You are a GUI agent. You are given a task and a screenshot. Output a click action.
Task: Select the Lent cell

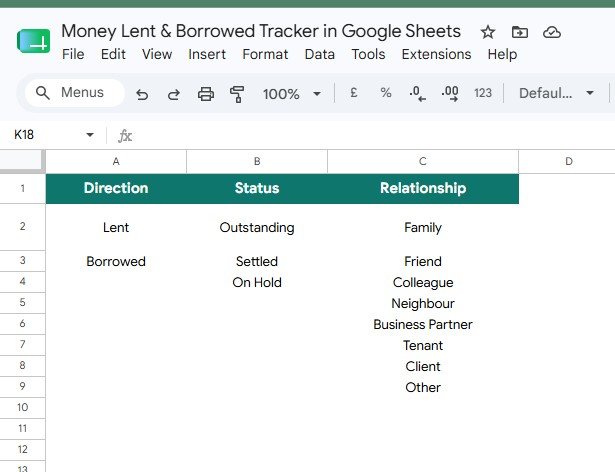[116, 227]
